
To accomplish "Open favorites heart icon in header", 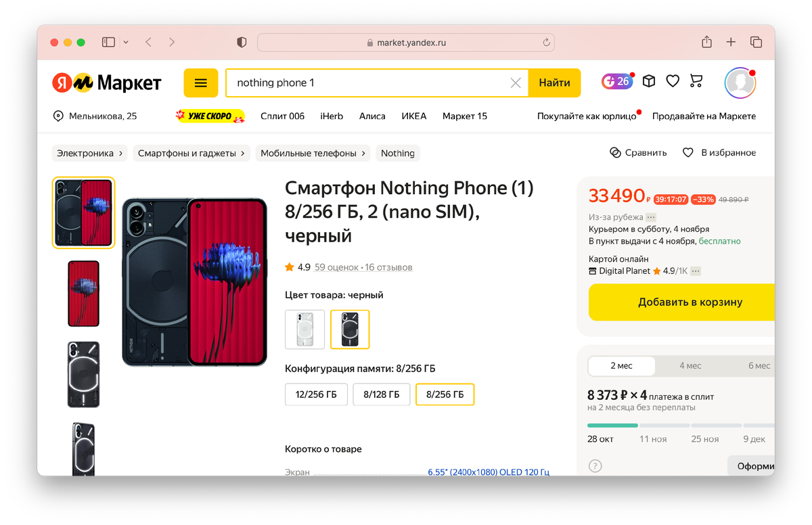I will [673, 81].
